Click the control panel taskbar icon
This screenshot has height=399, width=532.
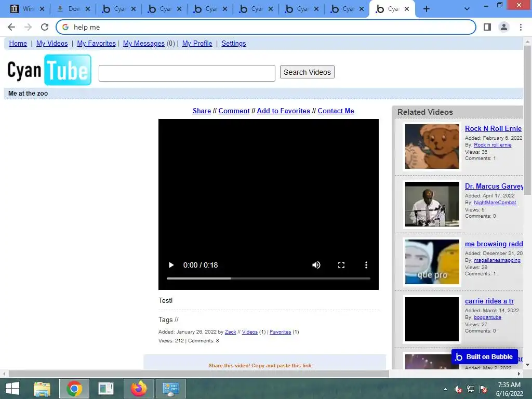click(170, 389)
